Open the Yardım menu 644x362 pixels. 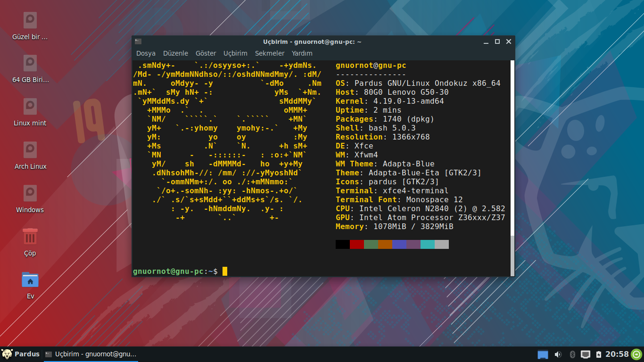click(x=302, y=53)
